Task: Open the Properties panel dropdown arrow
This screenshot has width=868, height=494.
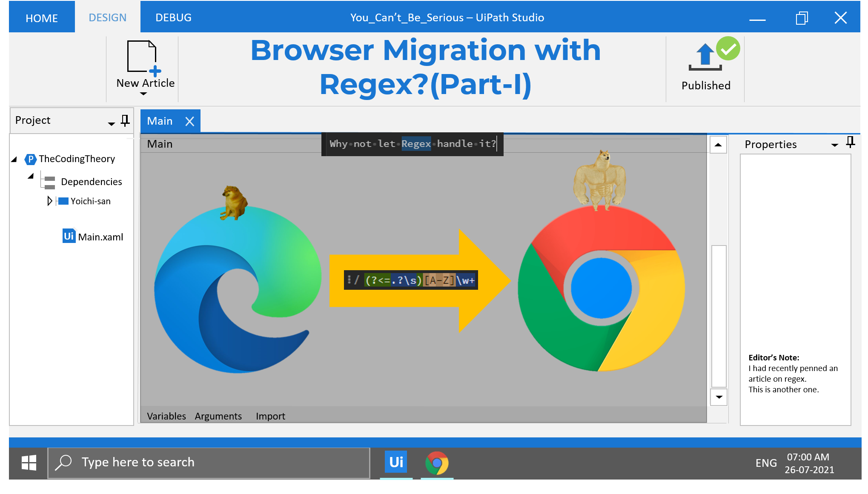Action: (835, 145)
